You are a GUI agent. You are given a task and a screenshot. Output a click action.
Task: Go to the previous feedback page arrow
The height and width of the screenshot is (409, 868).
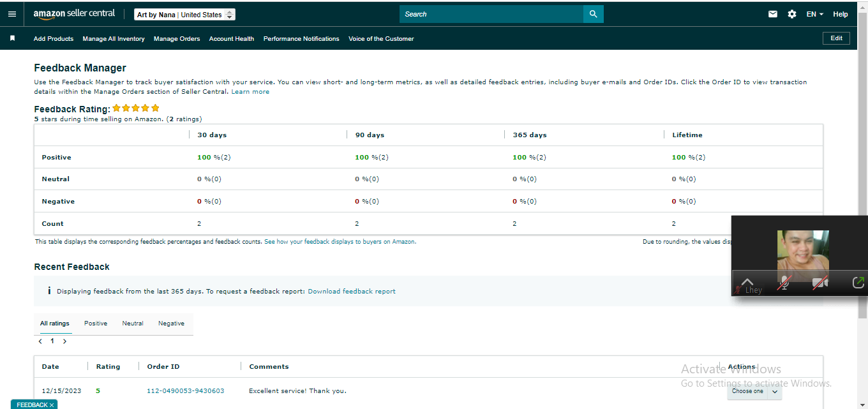40,341
